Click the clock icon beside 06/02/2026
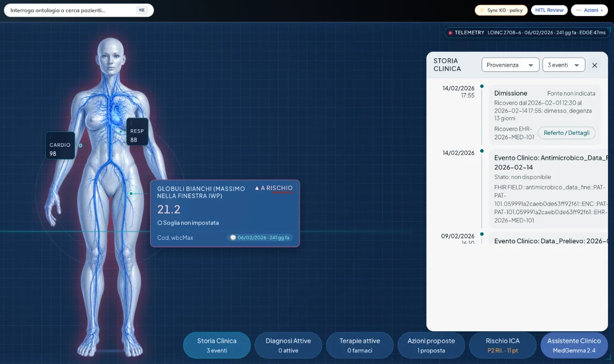 tap(233, 238)
